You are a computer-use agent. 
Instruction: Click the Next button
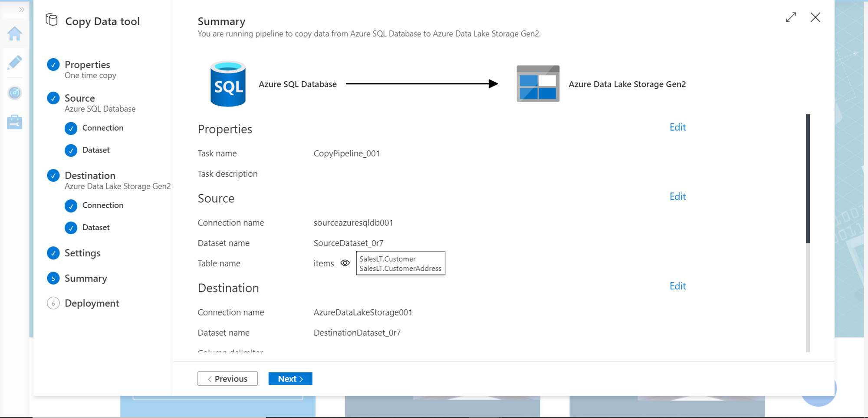tap(290, 378)
